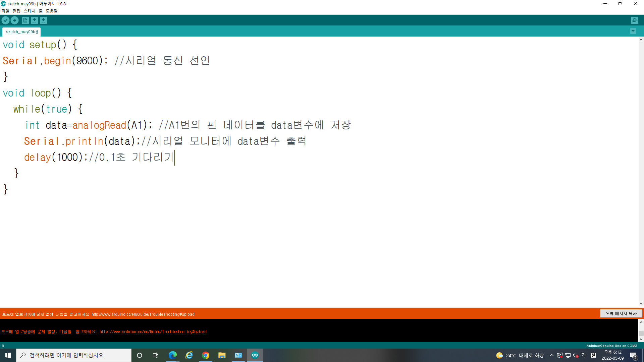644x362 pixels.
Task: Launch Microsoft Edge from the taskbar
Action: tap(172, 355)
